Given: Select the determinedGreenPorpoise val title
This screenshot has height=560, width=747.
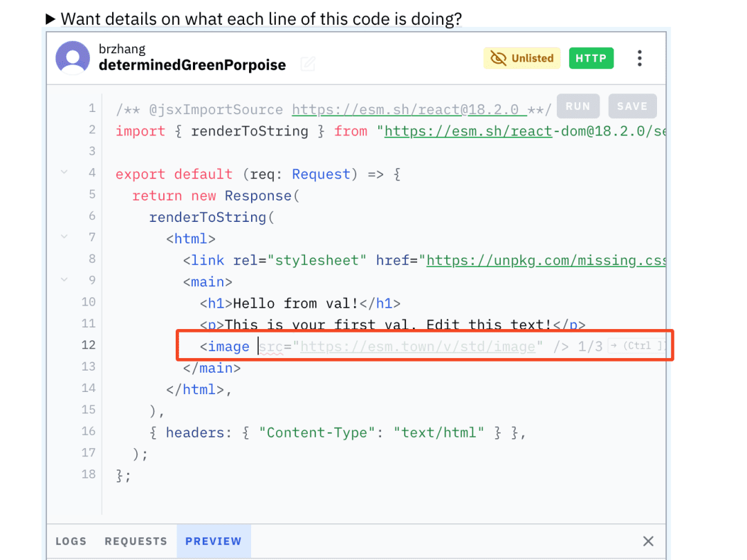Looking at the screenshot, I should click(192, 65).
